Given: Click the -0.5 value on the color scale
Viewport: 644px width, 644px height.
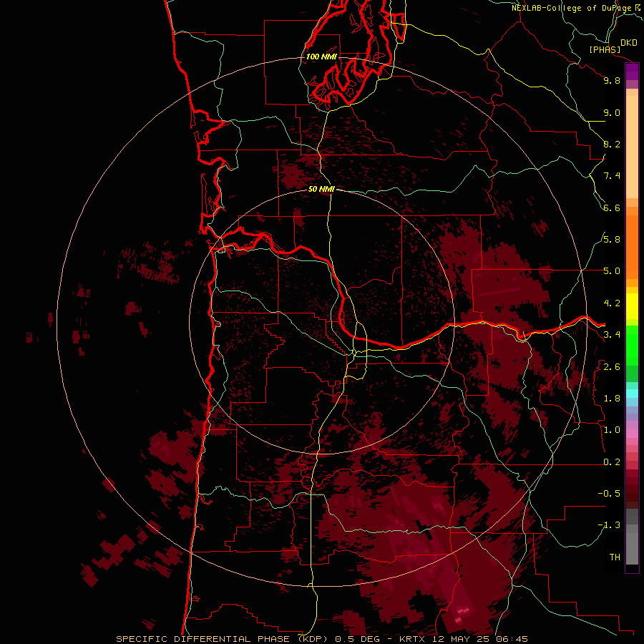Looking at the screenshot, I should [609, 494].
